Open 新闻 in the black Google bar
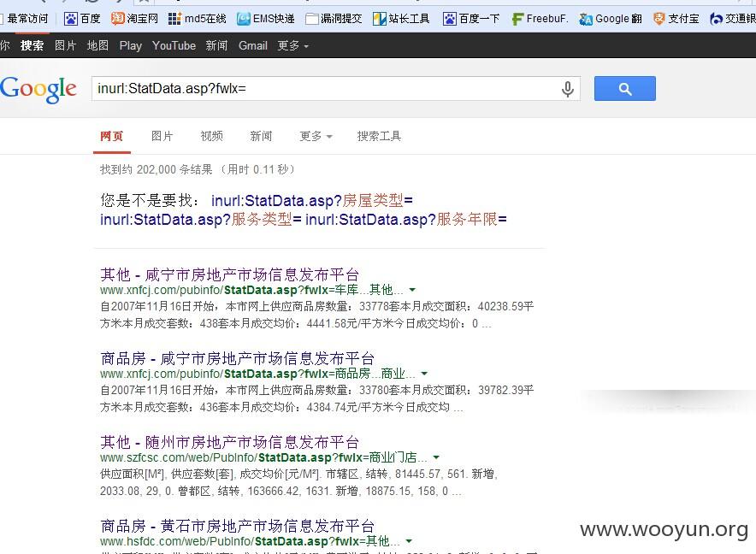The height and width of the screenshot is (554, 756). pos(216,46)
